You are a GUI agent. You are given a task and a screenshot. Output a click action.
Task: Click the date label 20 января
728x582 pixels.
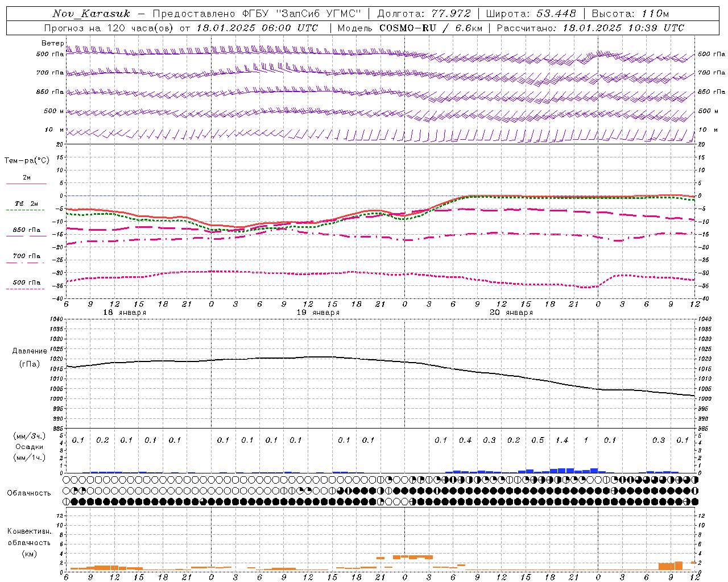click(x=511, y=313)
